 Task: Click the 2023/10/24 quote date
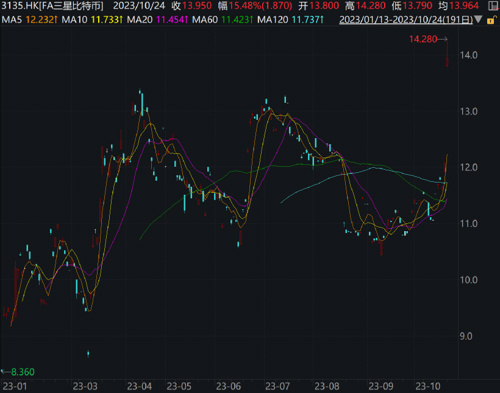139,6
